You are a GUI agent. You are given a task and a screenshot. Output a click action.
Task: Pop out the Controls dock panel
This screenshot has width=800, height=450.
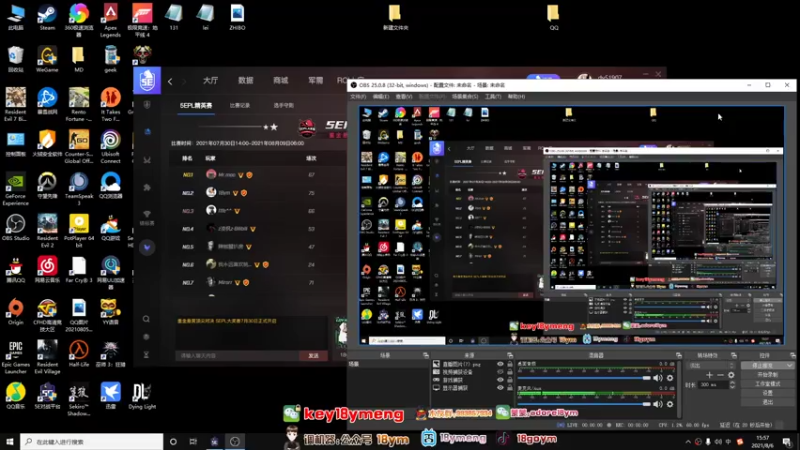pos(792,355)
